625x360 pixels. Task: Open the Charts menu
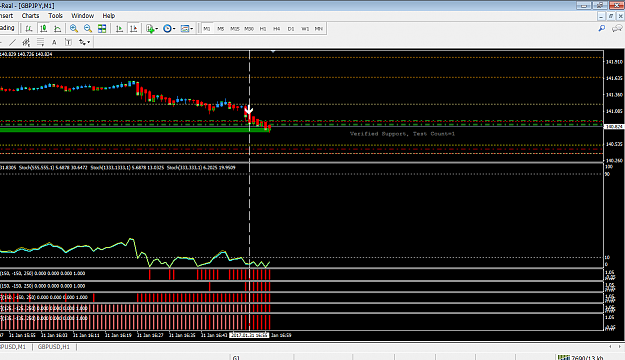tap(30, 16)
